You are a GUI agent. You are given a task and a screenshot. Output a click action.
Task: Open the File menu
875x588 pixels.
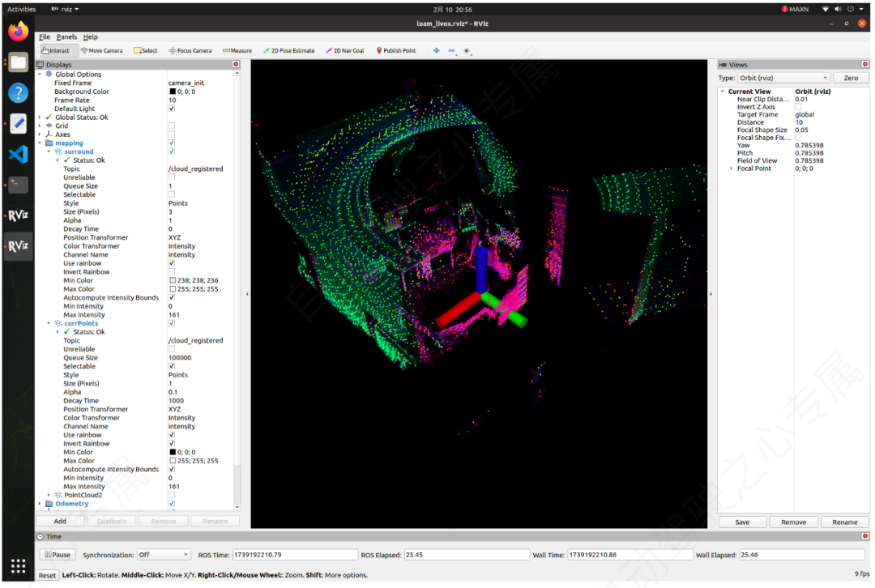click(x=45, y=36)
